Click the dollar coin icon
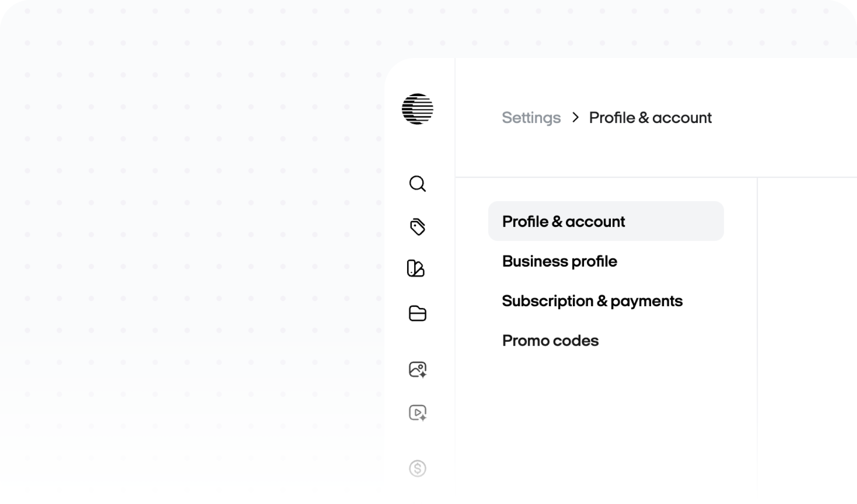Viewport: 857px width, 504px height. 417,468
